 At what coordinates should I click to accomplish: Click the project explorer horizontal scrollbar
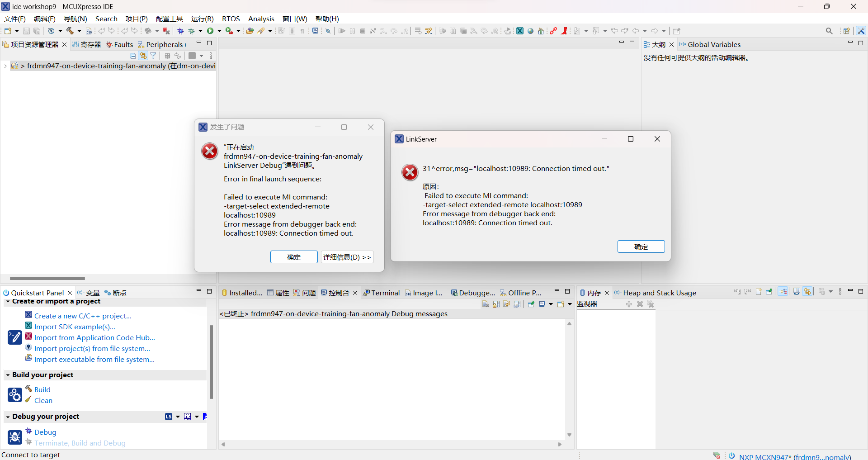pos(47,279)
